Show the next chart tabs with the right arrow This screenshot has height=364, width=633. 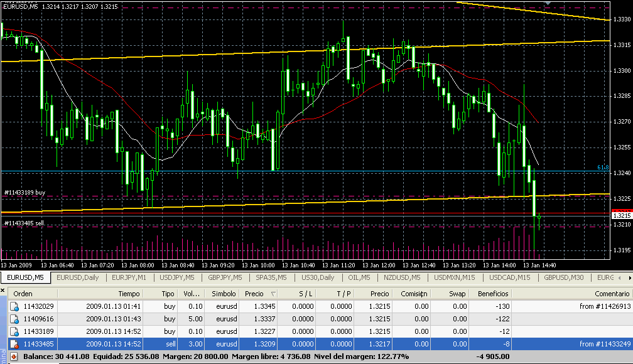coord(629,277)
